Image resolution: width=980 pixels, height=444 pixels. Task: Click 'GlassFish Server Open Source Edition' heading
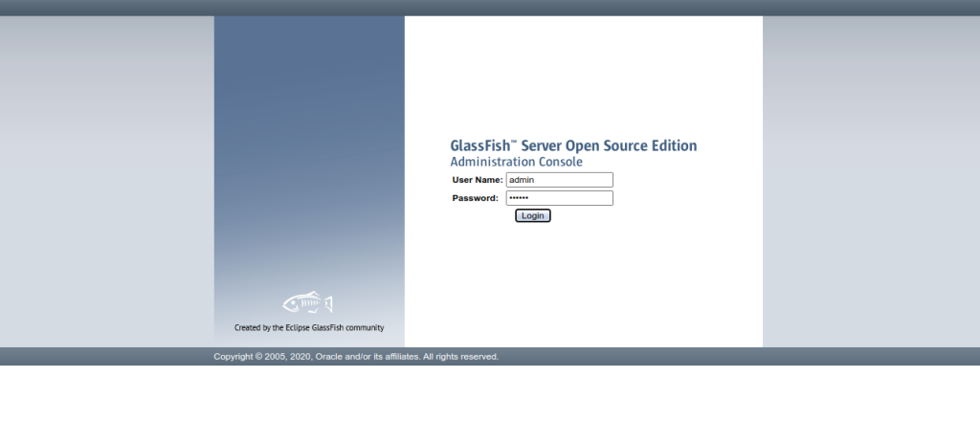click(573, 145)
